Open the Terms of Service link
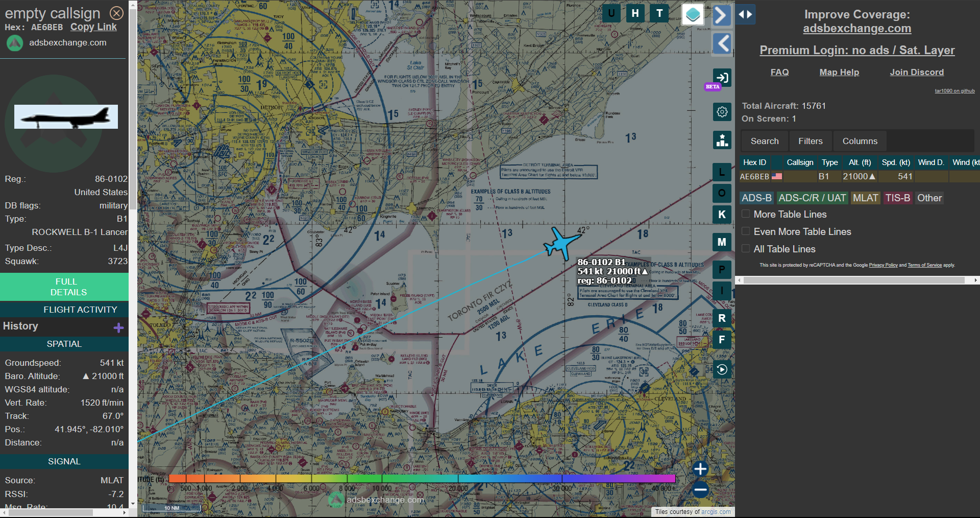This screenshot has height=518, width=980. tap(924, 265)
